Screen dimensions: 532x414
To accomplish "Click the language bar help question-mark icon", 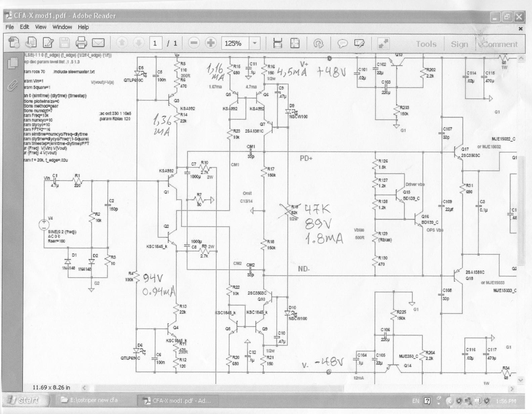I will pyautogui.click(x=427, y=401).
